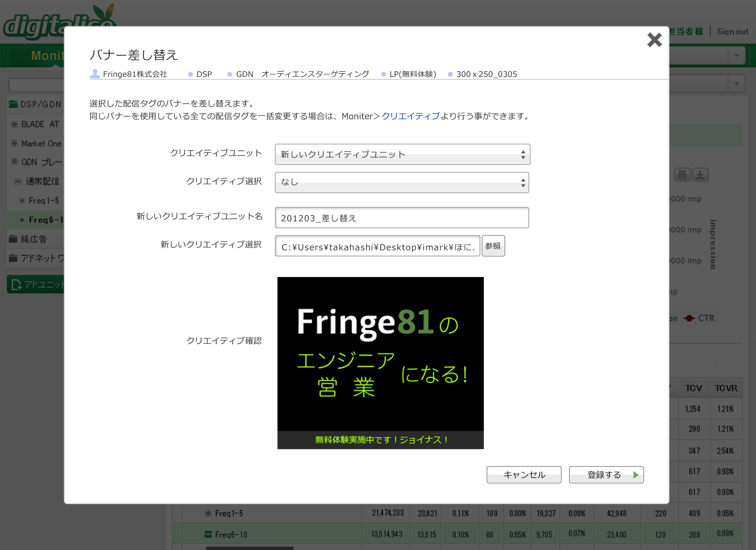756x550 pixels.
Task: Click the アドユニット add button in sidebar
Action: 35,284
